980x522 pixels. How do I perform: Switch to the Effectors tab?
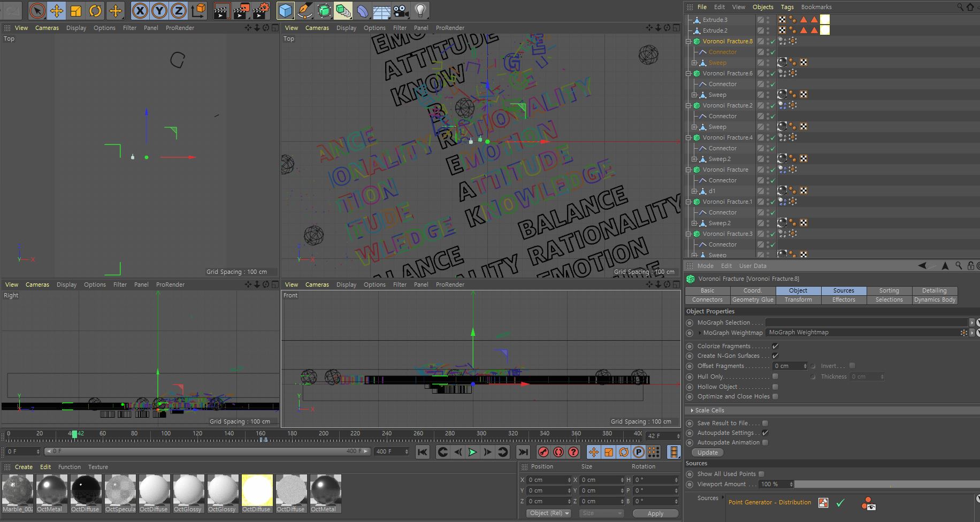tap(844, 300)
